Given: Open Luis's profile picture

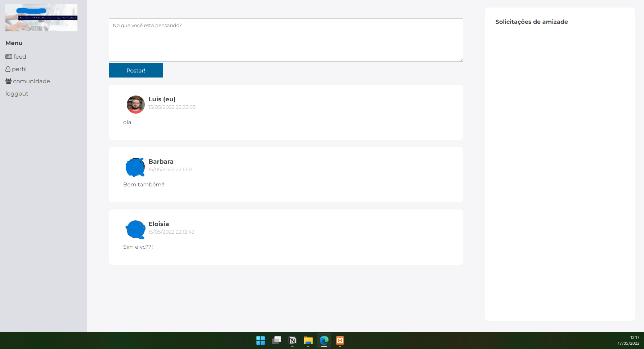Looking at the screenshot, I should [136, 105].
